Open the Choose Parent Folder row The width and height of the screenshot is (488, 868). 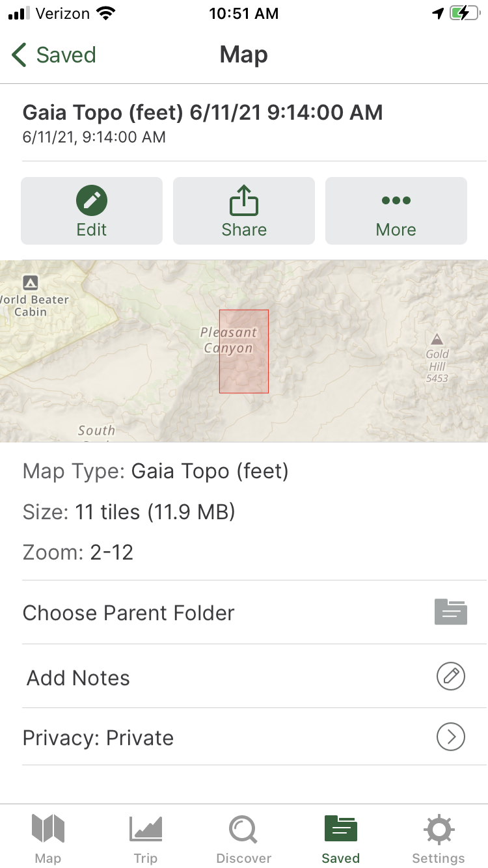254,613
